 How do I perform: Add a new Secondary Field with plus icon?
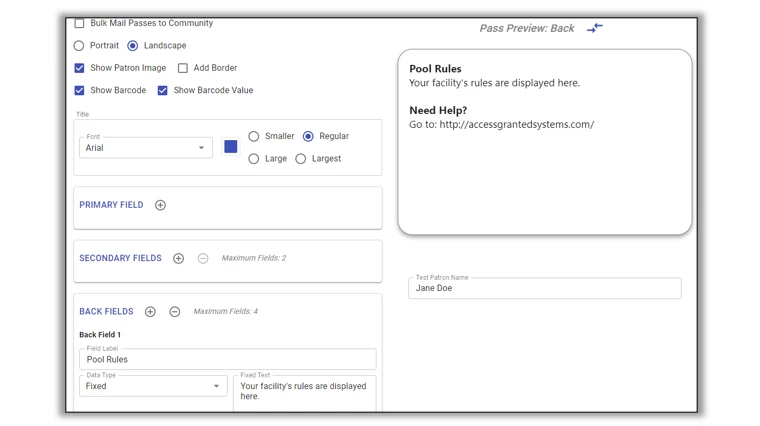(178, 258)
